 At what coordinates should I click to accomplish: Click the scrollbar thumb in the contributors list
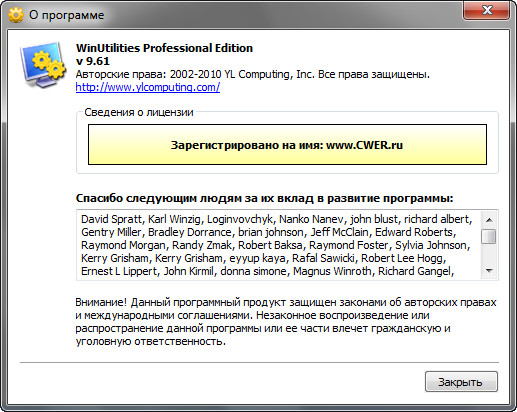[x=489, y=236]
